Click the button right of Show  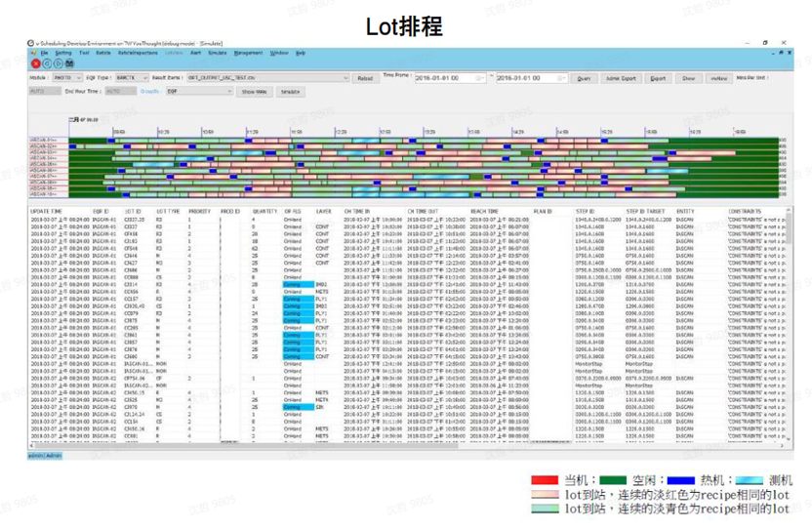[x=718, y=78]
